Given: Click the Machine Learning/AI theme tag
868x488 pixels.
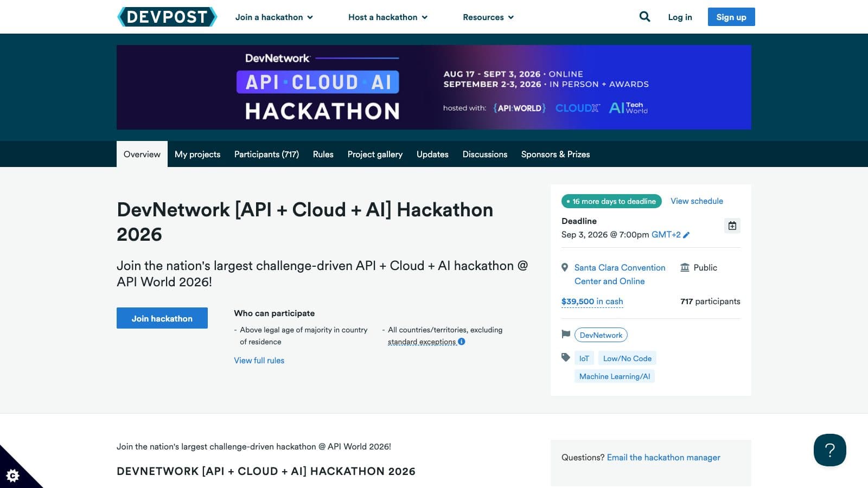Looking at the screenshot, I should [x=615, y=376].
